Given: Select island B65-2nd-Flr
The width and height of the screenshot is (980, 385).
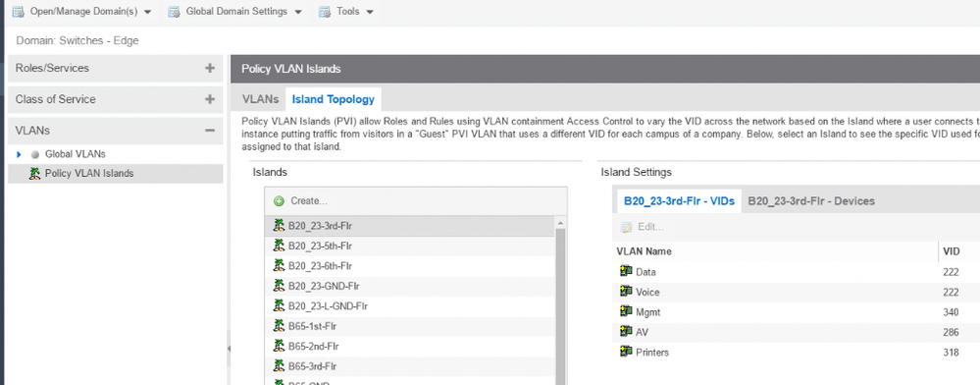Looking at the screenshot, I should 409,346.
